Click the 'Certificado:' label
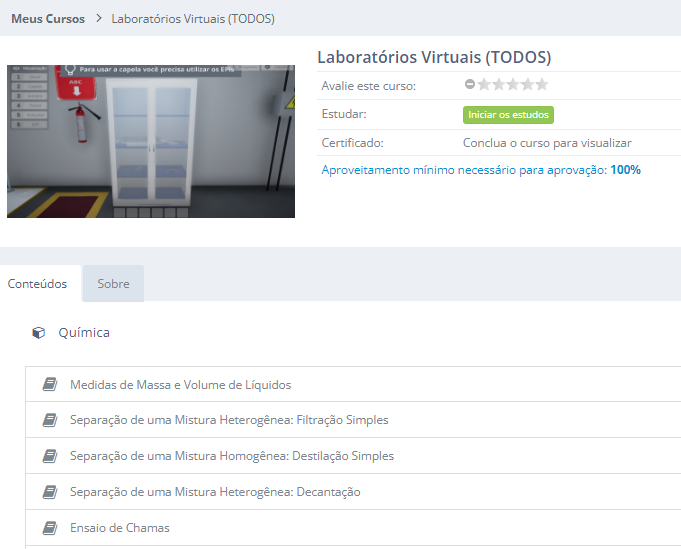 [352, 143]
